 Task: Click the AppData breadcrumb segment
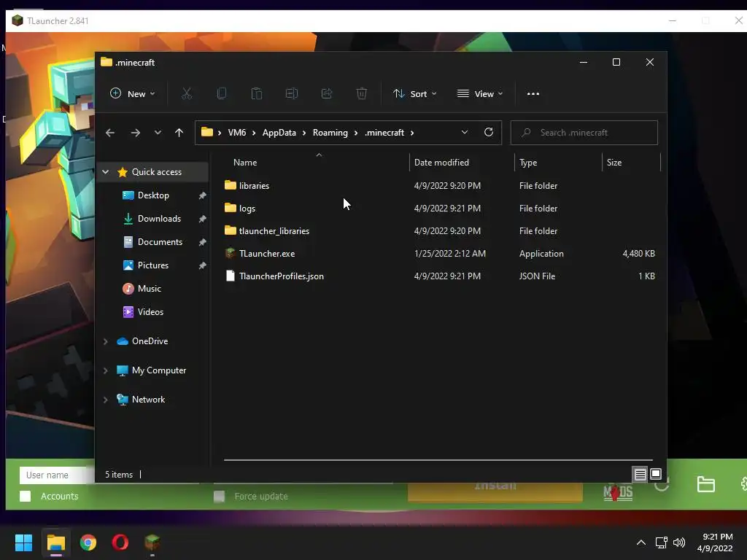[x=279, y=133]
